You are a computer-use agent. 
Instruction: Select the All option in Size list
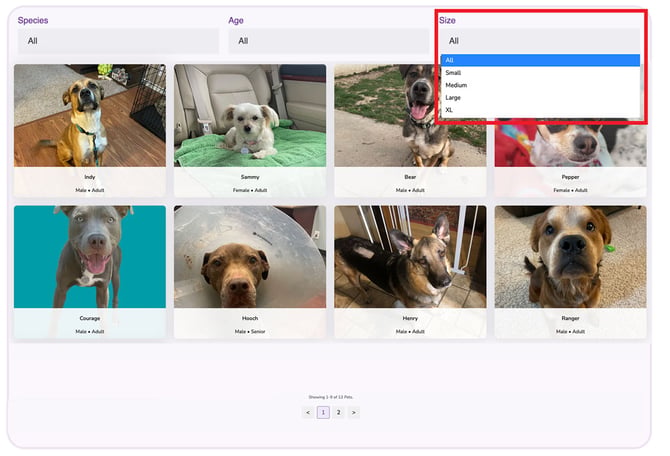[x=540, y=60]
